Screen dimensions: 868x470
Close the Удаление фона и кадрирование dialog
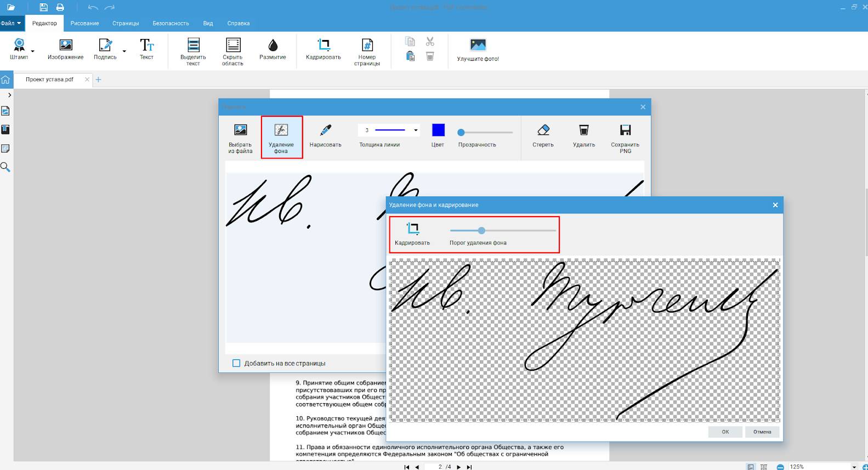(x=775, y=205)
